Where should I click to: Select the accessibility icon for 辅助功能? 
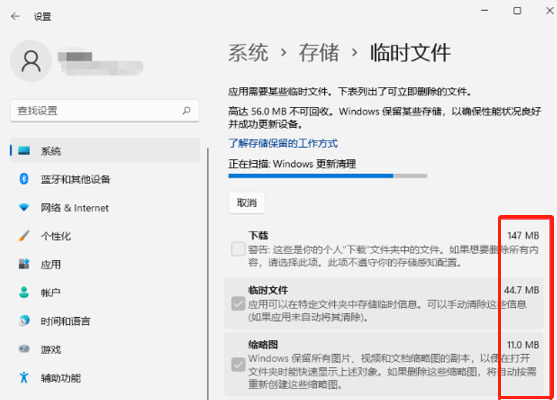tap(24, 377)
